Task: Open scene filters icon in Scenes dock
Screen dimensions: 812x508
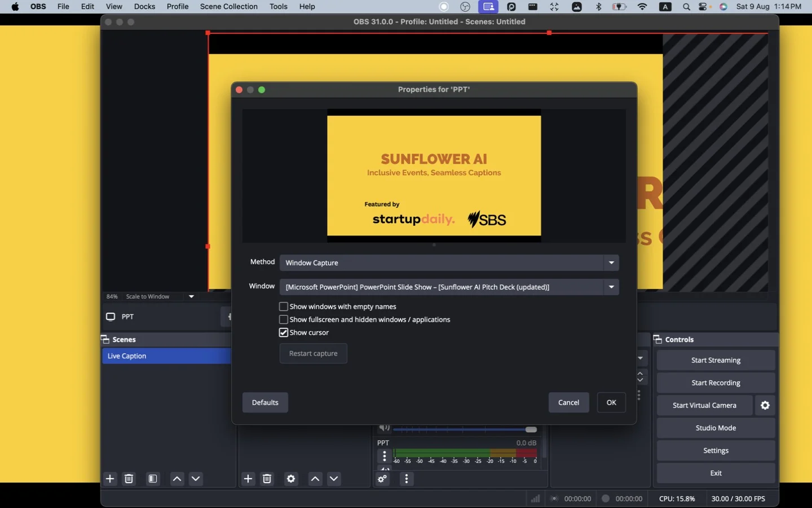Action: pyautogui.click(x=153, y=479)
